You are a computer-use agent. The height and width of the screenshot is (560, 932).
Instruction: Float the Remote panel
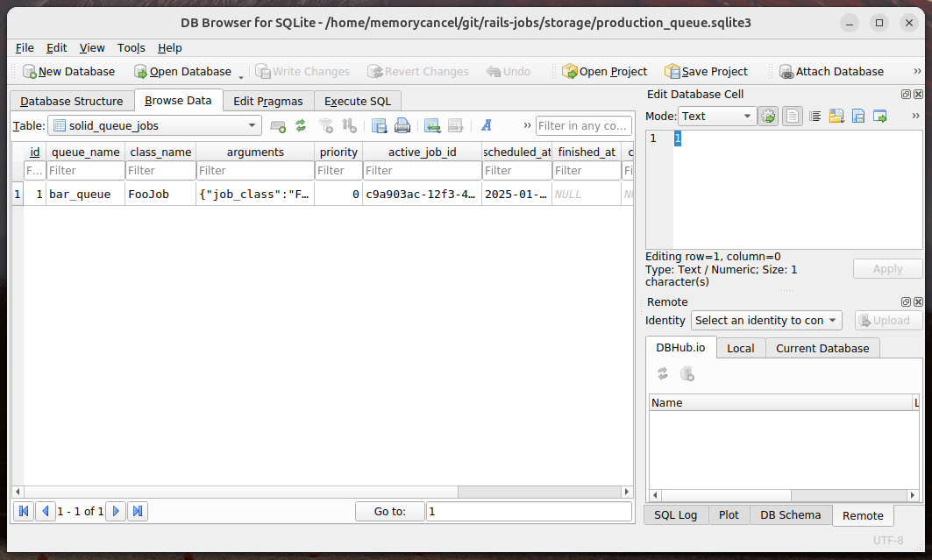click(x=906, y=301)
